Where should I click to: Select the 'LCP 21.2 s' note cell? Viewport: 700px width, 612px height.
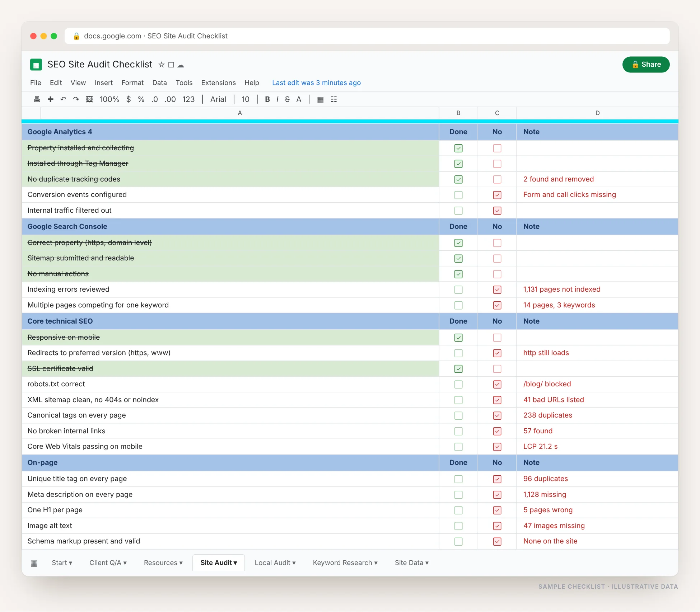(x=597, y=447)
